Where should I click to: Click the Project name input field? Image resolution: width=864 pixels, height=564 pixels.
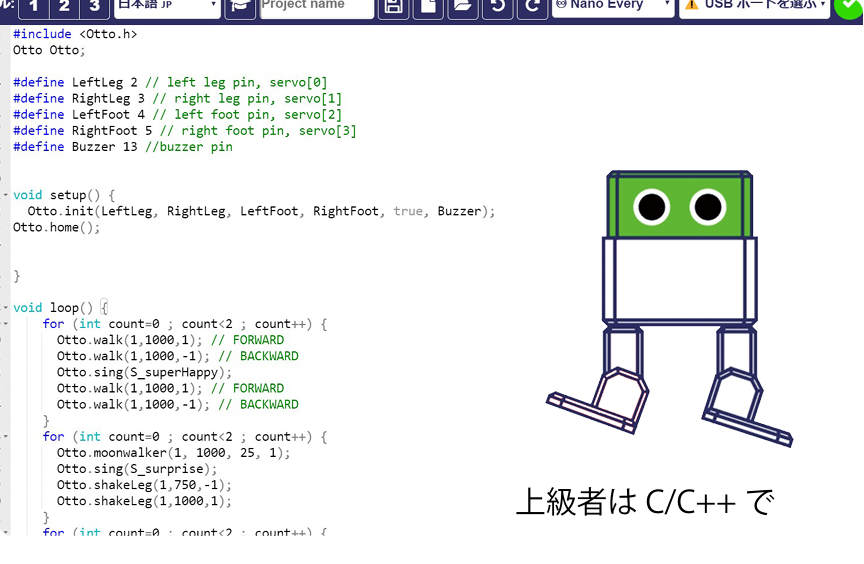pyautogui.click(x=317, y=6)
